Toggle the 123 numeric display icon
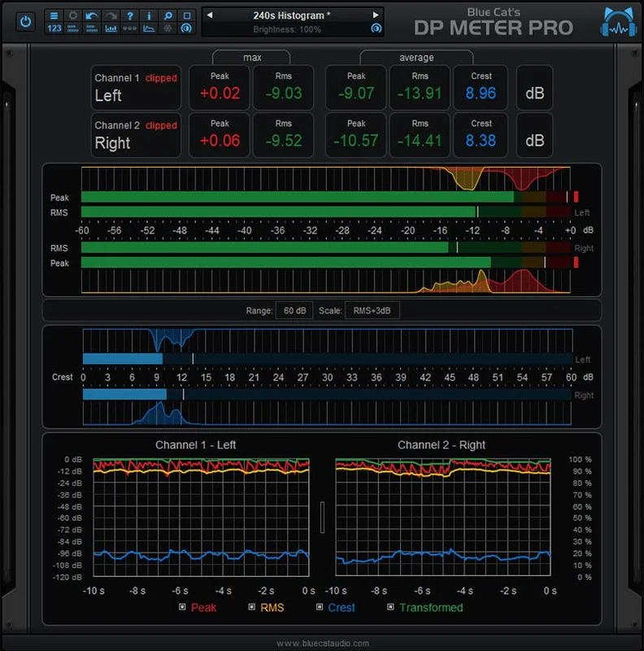This screenshot has height=651, width=644. (x=54, y=28)
